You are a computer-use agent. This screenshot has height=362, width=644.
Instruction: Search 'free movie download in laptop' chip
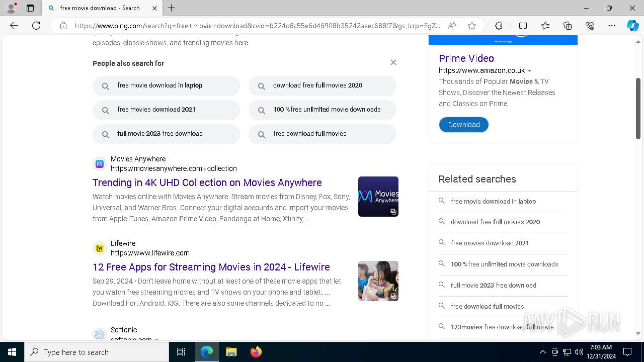coord(167,85)
